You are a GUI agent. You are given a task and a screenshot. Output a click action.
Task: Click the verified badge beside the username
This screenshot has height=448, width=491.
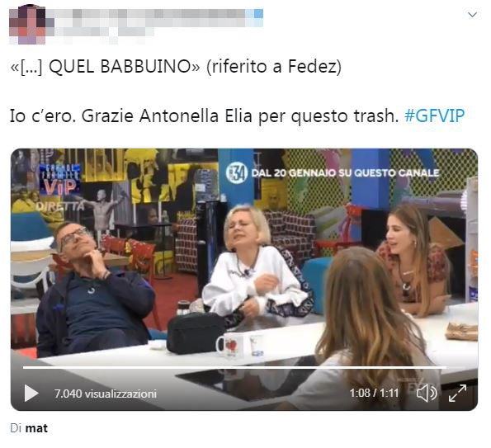257,14
